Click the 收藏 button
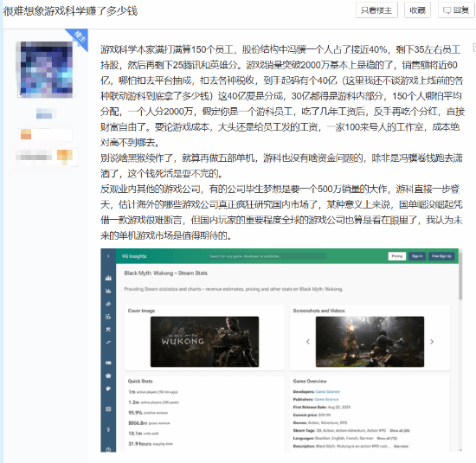Screen dimensions: 476x463 [x=417, y=10]
